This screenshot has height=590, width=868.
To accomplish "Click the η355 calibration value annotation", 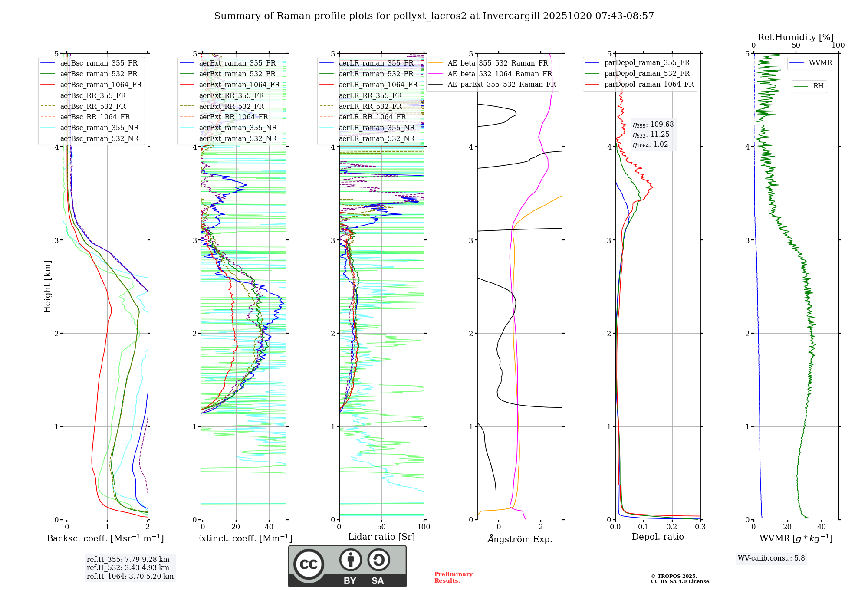I will coord(653,125).
